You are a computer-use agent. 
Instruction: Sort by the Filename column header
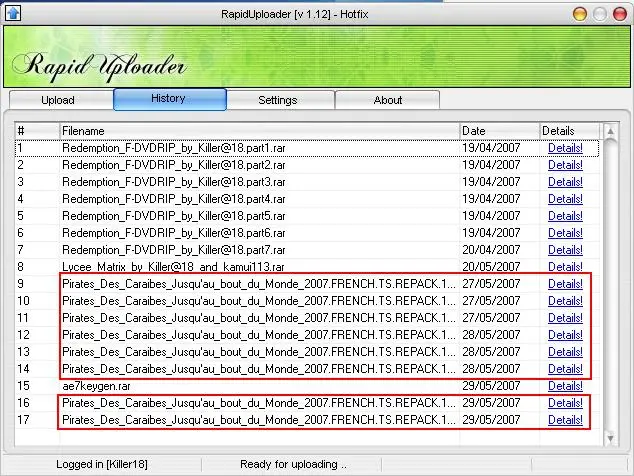[259, 131]
